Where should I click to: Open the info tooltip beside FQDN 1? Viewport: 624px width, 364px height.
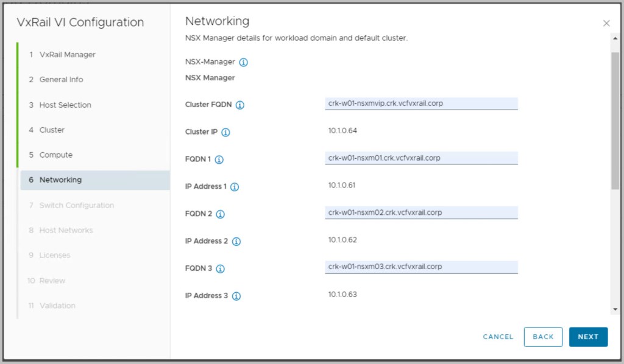[x=219, y=159]
